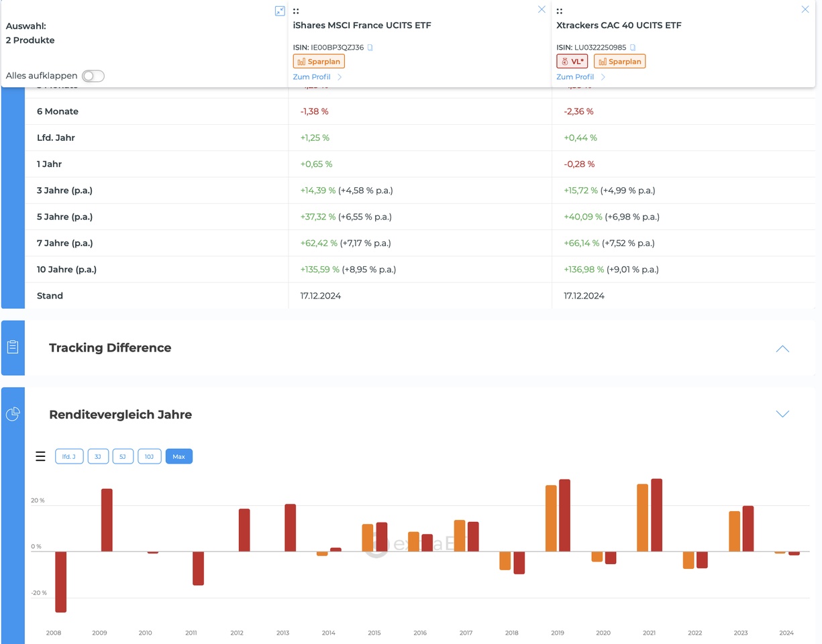Click the Sparplan badge under Xtrackers CAC 40
822x644 pixels.
tap(619, 61)
